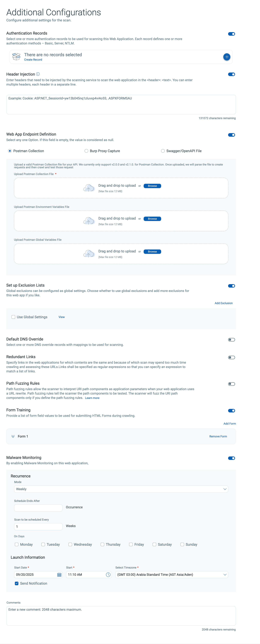
Task: Click the clock icon in Start time field
Action: coord(108,575)
